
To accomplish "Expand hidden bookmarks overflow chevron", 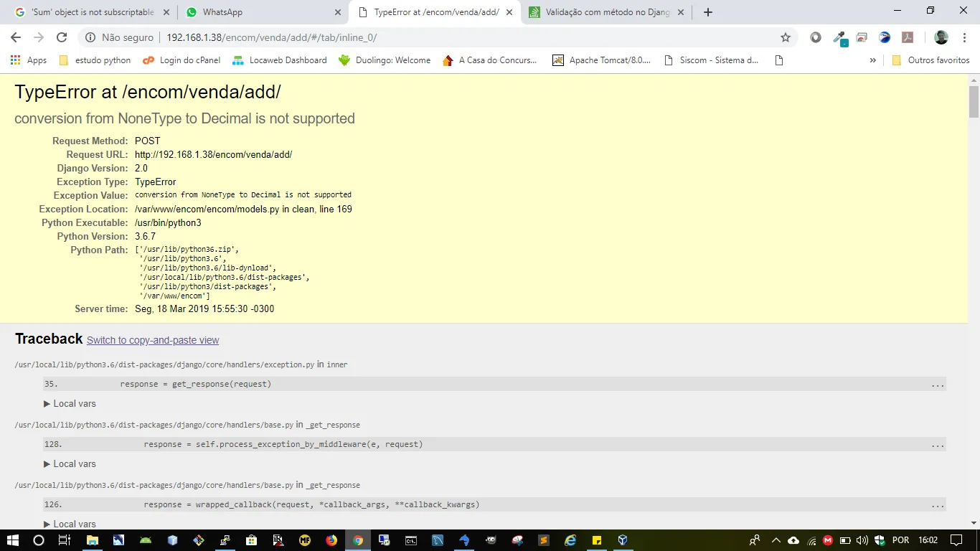I will pyautogui.click(x=872, y=60).
